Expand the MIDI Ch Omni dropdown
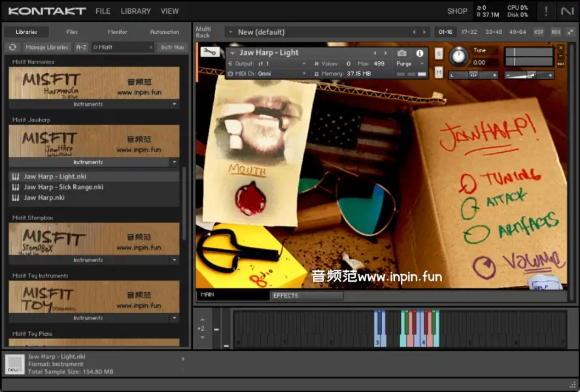This screenshot has height=392, width=580. pyautogui.click(x=304, y=74)
